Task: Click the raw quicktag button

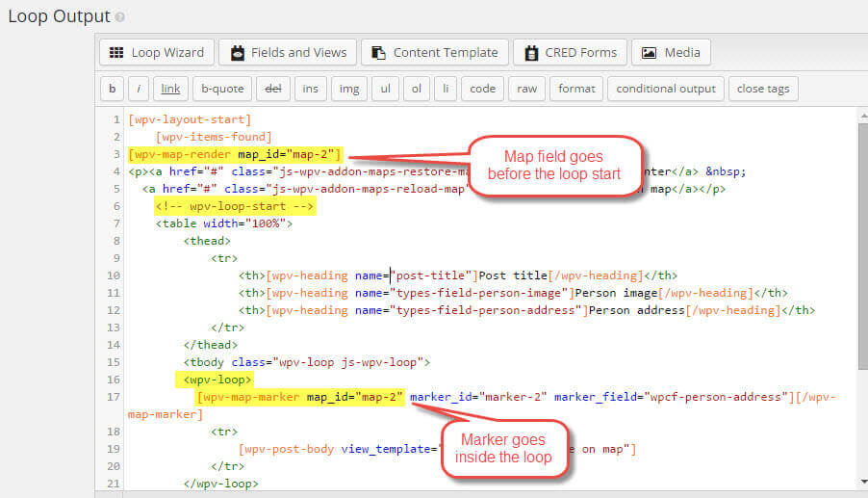Action: [527, 89]
